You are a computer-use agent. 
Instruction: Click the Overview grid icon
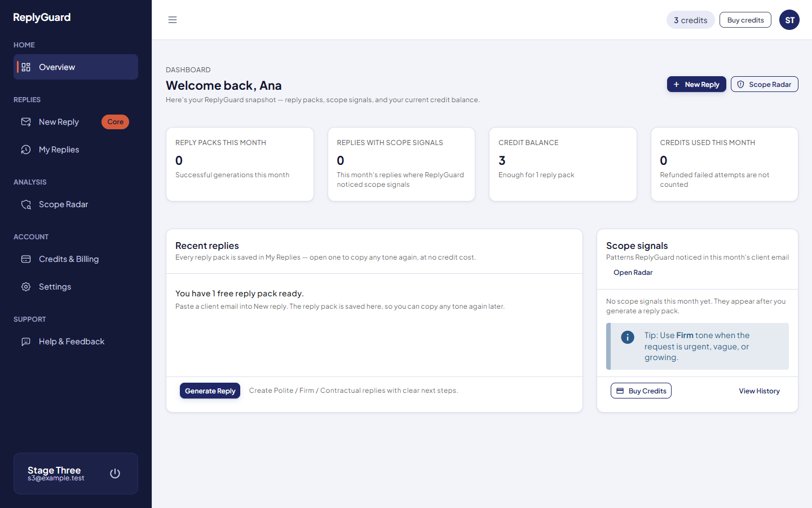coord(26,67)
